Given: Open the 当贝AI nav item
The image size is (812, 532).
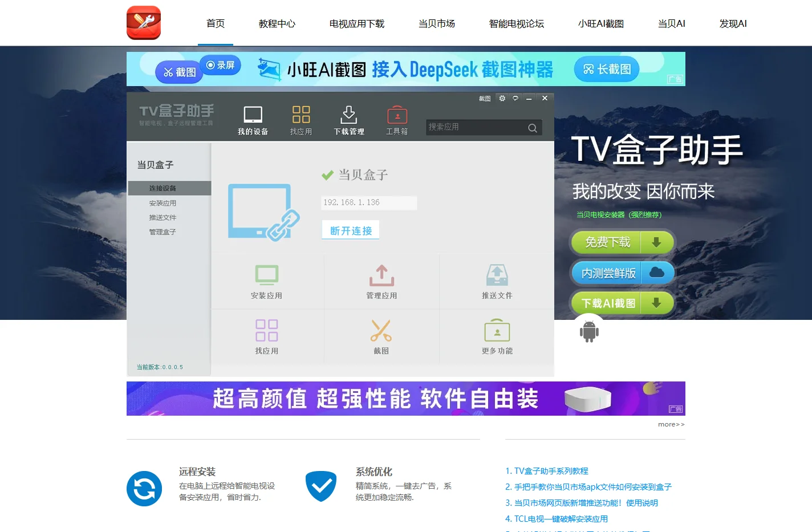Looking at the screenshot, I should click(x=672, y=23).
